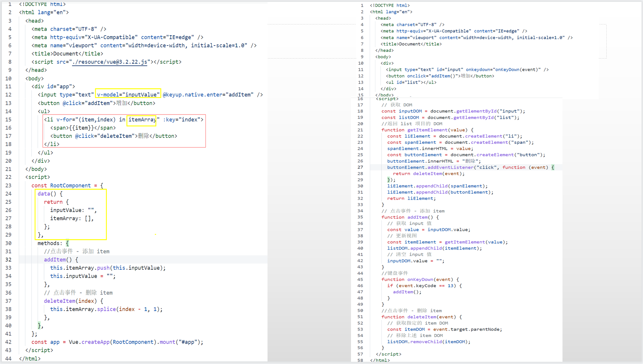Click the "return deleteItem(event);" line

tap(429, 173)
